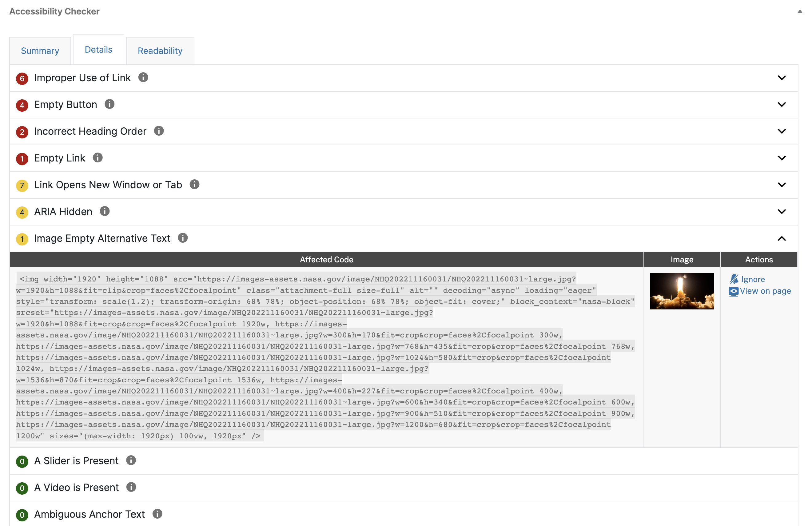Expand the ARIA Hidden row
Viewport: 812px width, 526px height.
pyautogui.click(x=782, y=212)
